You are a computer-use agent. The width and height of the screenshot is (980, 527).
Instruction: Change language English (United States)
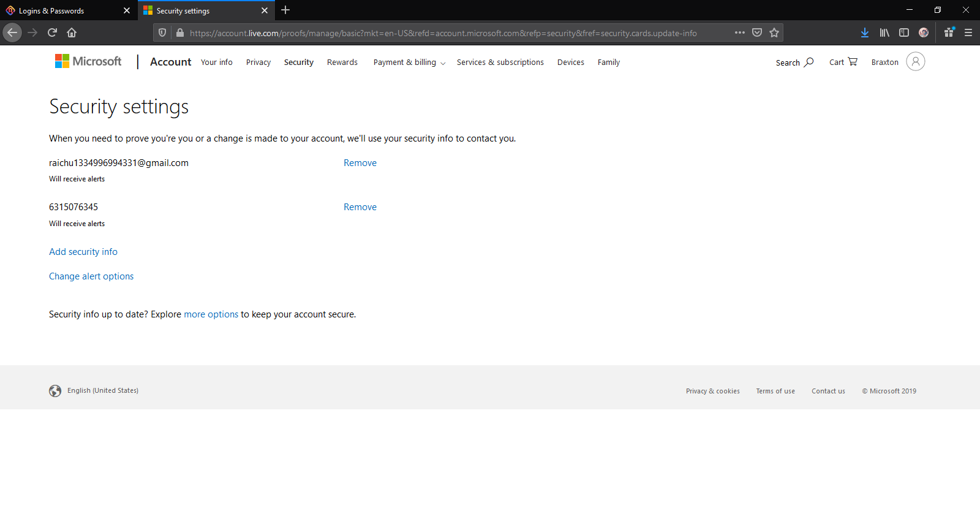click(103, 390)
